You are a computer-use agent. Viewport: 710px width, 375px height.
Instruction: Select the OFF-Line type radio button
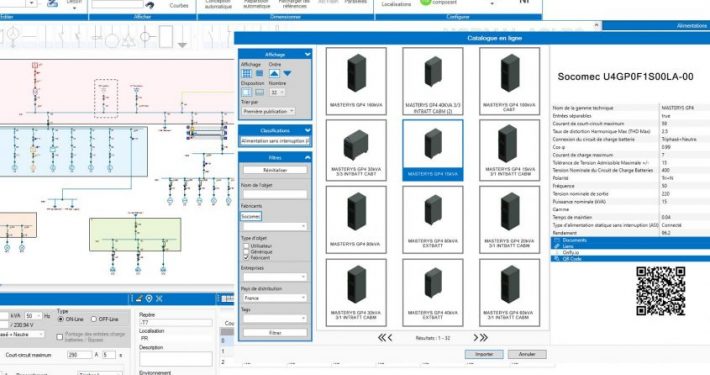point(94,319)
